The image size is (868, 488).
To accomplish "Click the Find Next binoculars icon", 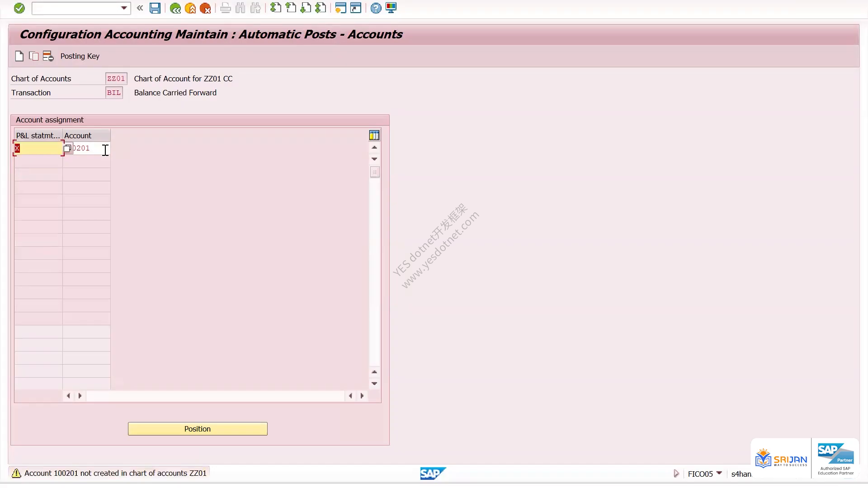I will click(x=256, y=8).
